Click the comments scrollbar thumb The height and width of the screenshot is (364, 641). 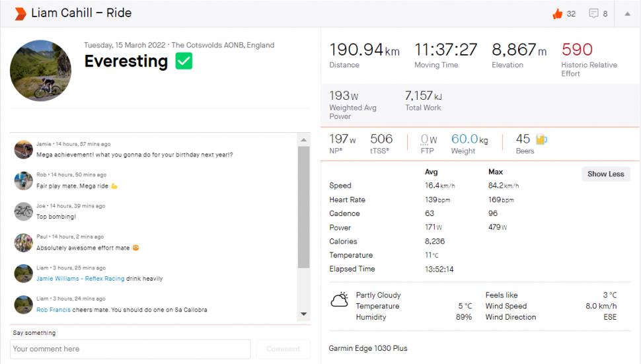304,207
